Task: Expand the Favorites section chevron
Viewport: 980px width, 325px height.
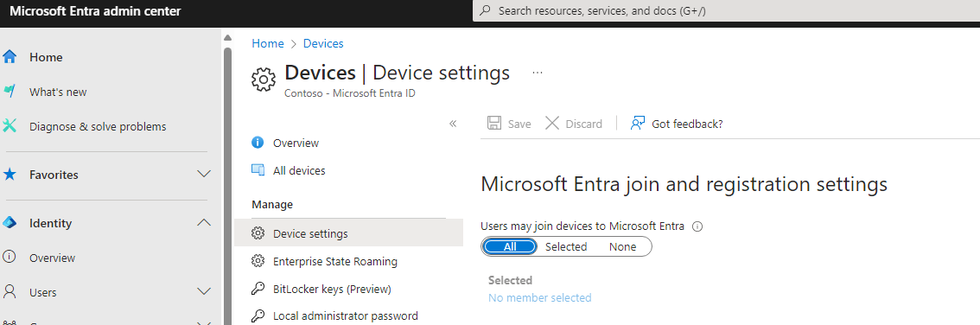Action: 204,175
